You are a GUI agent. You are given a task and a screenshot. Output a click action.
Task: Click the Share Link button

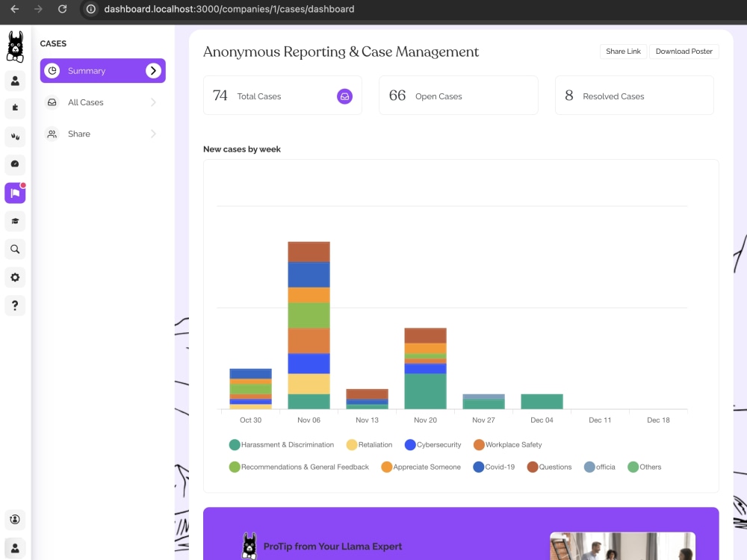(x=623, y=52)
